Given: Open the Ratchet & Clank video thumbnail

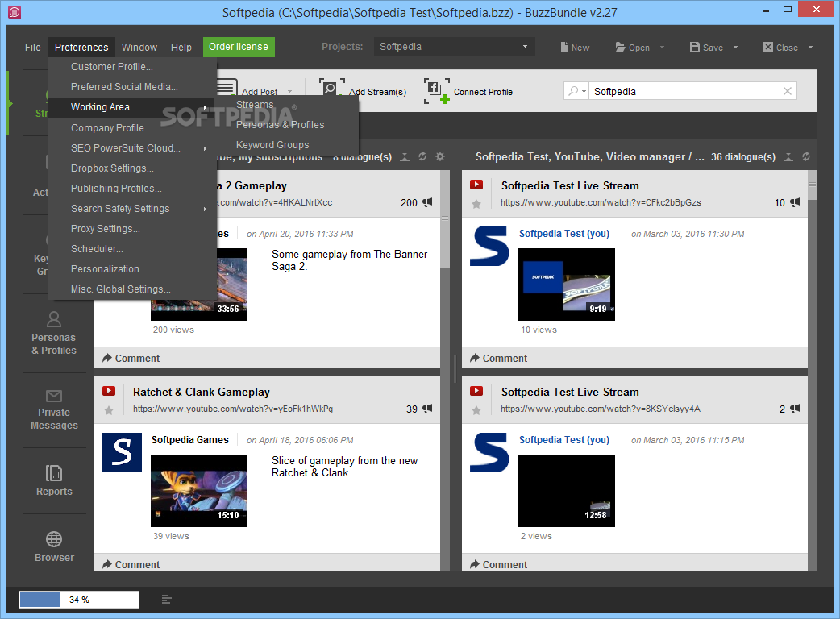Looking at the screenshot, I should 199,491.
